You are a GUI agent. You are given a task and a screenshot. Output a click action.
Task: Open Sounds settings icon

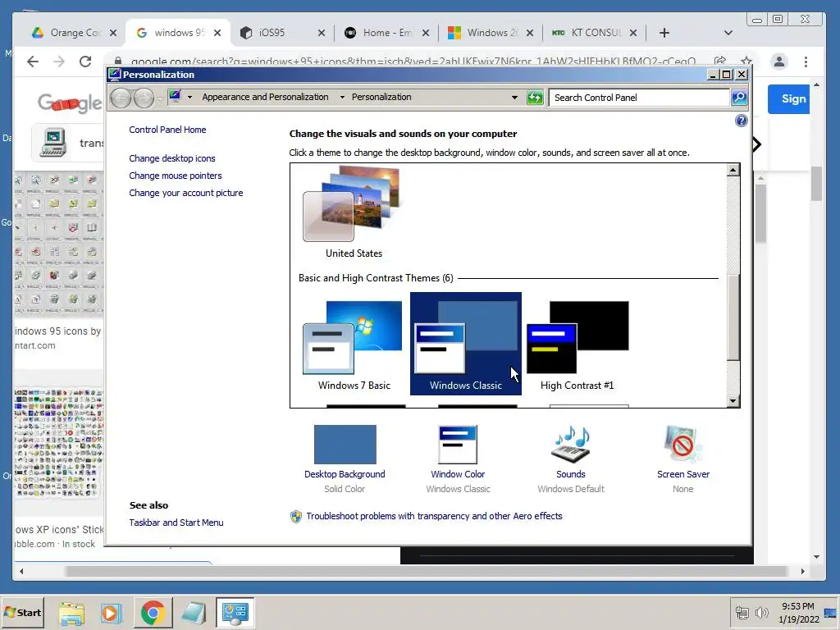click(x=571, y=444)
